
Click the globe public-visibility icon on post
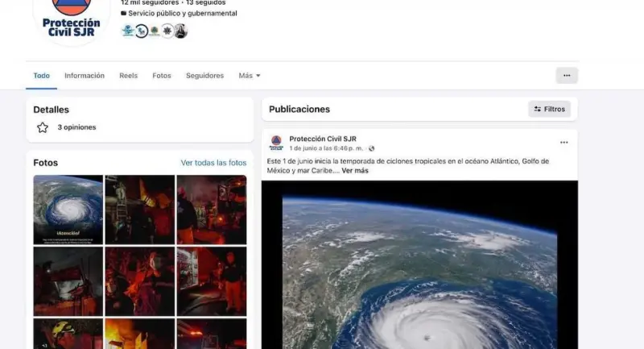coord(371,148)
